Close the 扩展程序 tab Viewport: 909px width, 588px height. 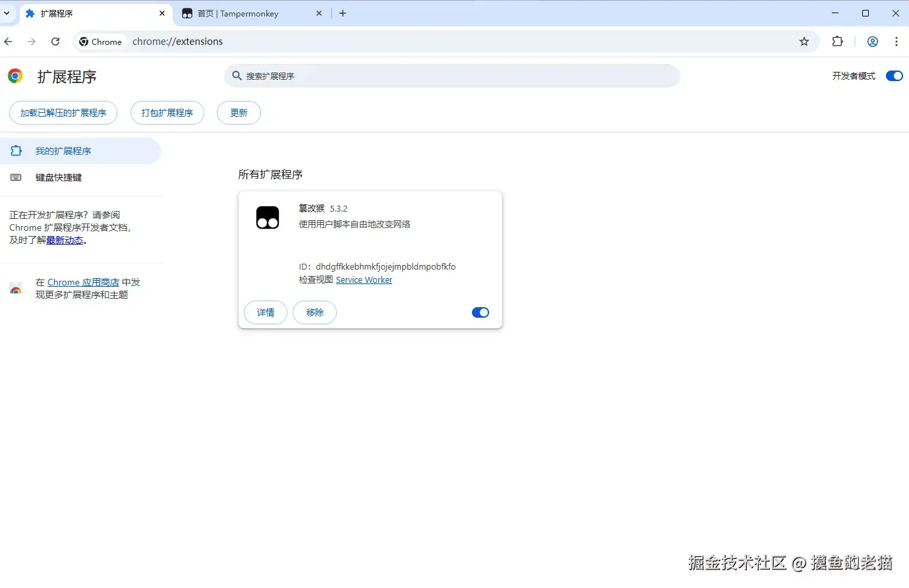click(162, 13)
